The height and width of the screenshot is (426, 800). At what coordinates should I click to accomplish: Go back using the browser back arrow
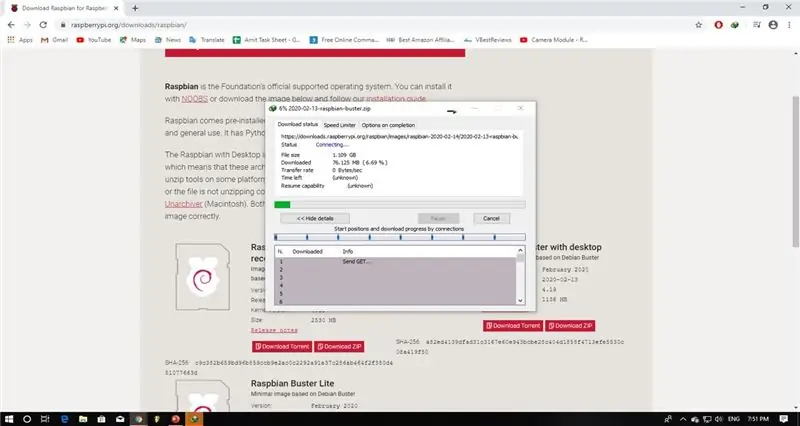point(11,24)
